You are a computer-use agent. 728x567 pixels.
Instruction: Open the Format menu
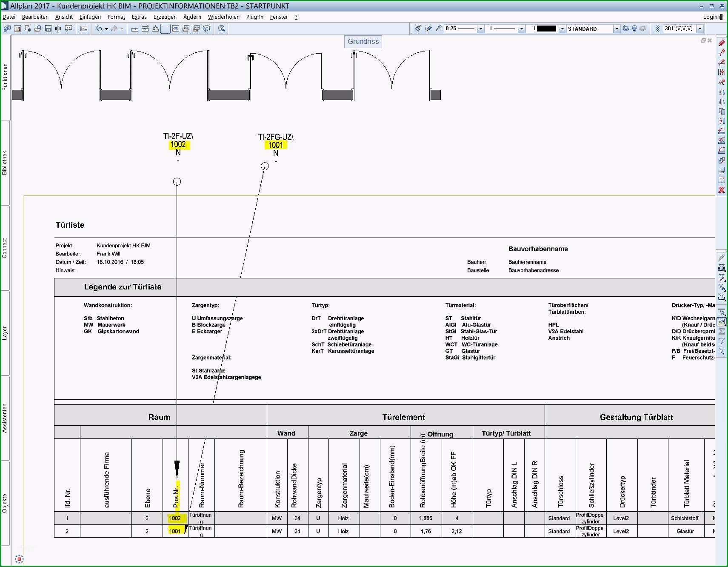[116, 17]
